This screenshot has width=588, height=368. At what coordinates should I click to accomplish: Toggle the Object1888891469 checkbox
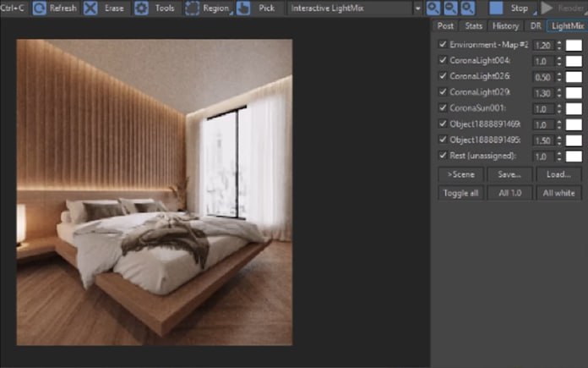[x=443, y=124]
